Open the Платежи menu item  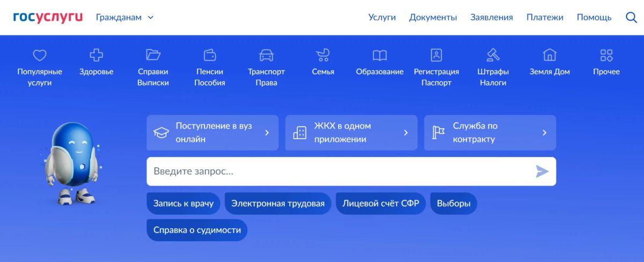(x=545, y=17)
